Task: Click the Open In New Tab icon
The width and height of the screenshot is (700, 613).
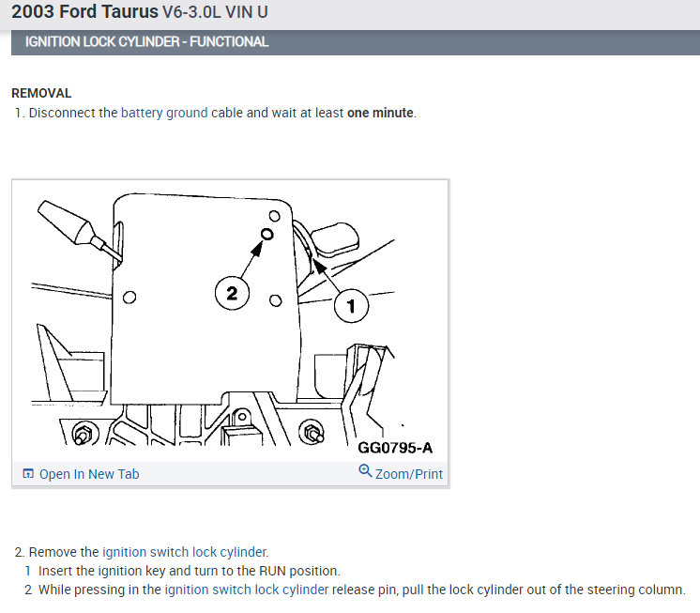Action: (x=28, y=473)
